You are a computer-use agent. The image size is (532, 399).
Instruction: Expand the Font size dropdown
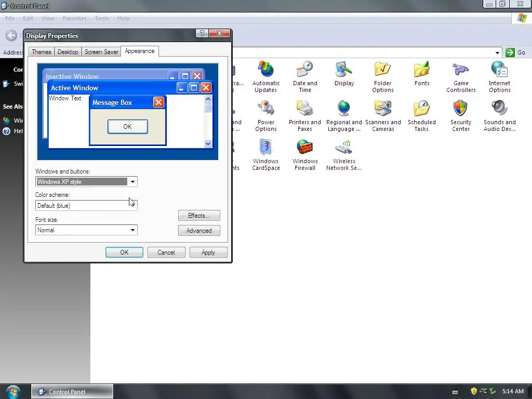click(132, 230)
